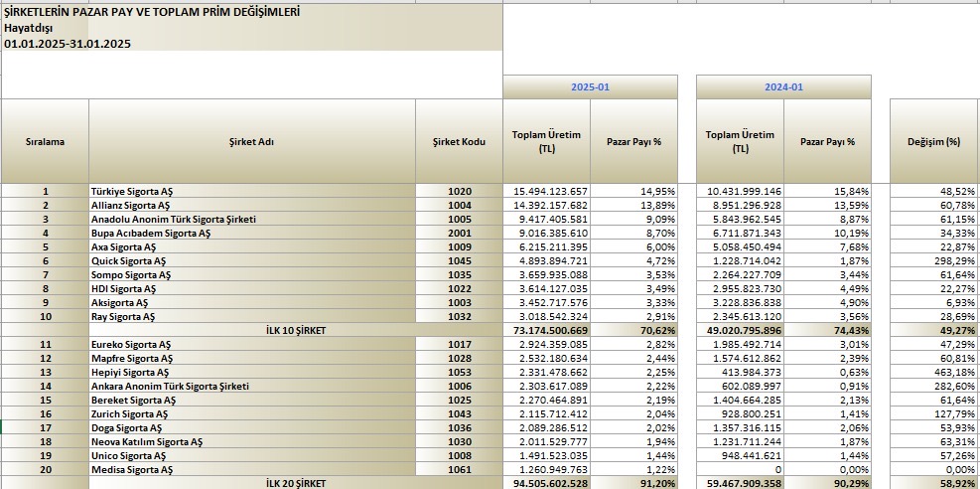
Task: Click the value 15.494.123.657
Action: click(x=546, y=192)
